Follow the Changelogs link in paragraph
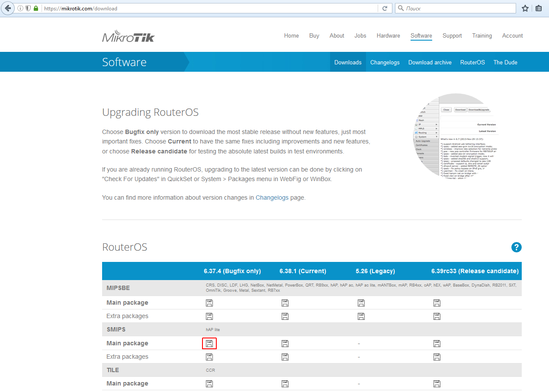Screen dimensions: 549x392 tap(272, 198)
